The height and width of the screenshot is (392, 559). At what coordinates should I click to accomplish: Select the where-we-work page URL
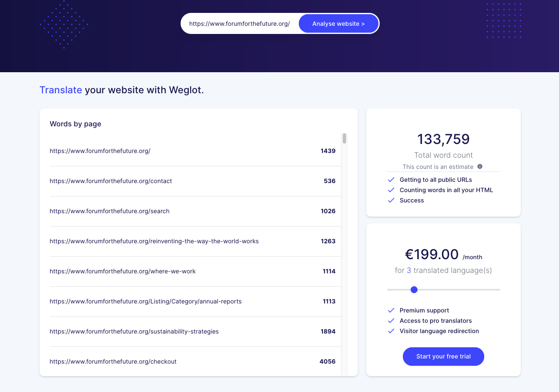(x=123, y=271)
